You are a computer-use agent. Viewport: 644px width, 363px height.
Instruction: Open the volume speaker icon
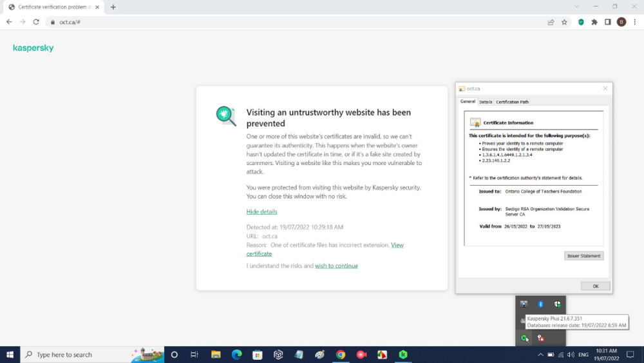(571, 355)
